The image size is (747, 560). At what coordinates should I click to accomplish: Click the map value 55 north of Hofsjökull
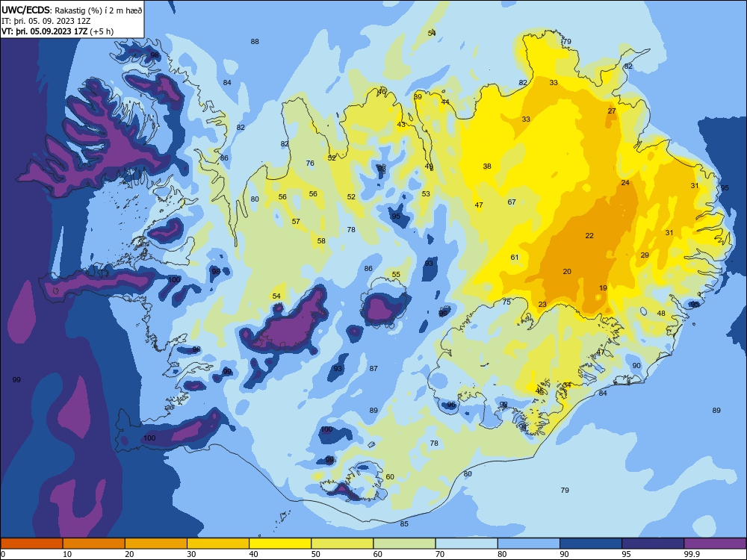(396, 275)
